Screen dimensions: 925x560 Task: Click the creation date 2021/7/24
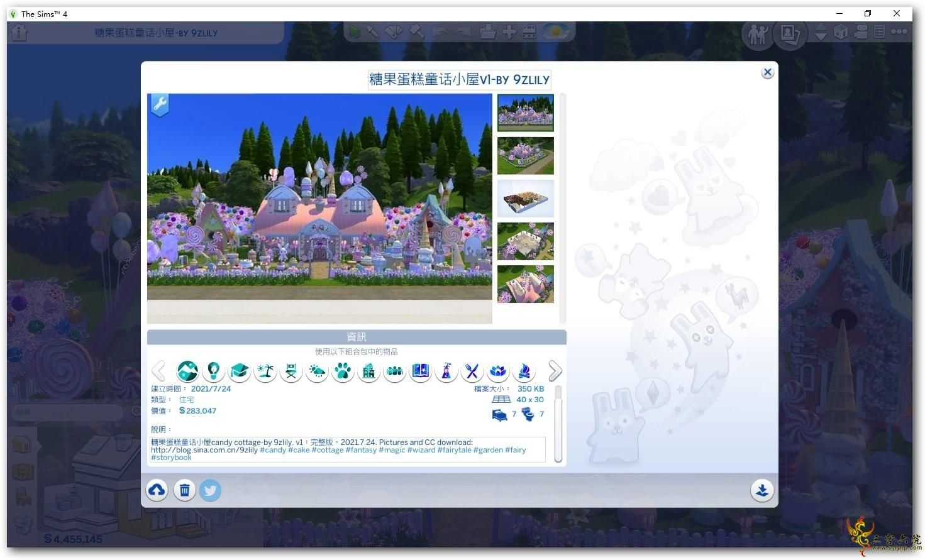coord(211,389)
